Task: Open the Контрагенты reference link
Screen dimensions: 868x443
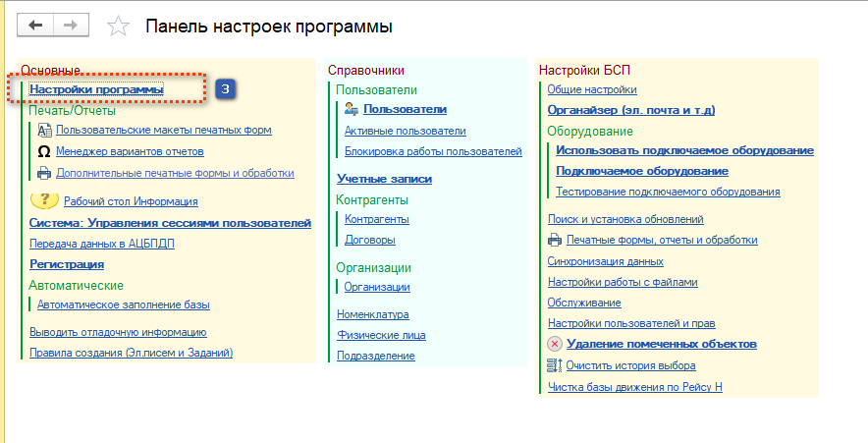Action: click(x=376, y=219)
